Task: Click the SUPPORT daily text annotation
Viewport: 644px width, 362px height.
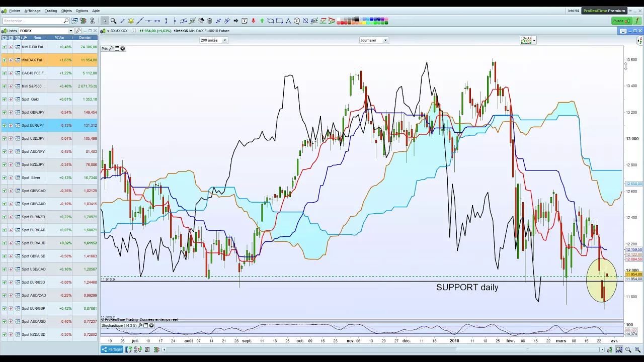Action: coord(467,287)
